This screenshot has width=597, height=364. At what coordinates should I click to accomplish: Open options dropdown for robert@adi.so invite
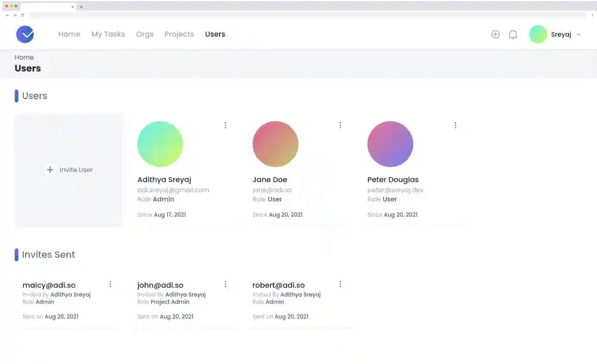click(340, 285)
